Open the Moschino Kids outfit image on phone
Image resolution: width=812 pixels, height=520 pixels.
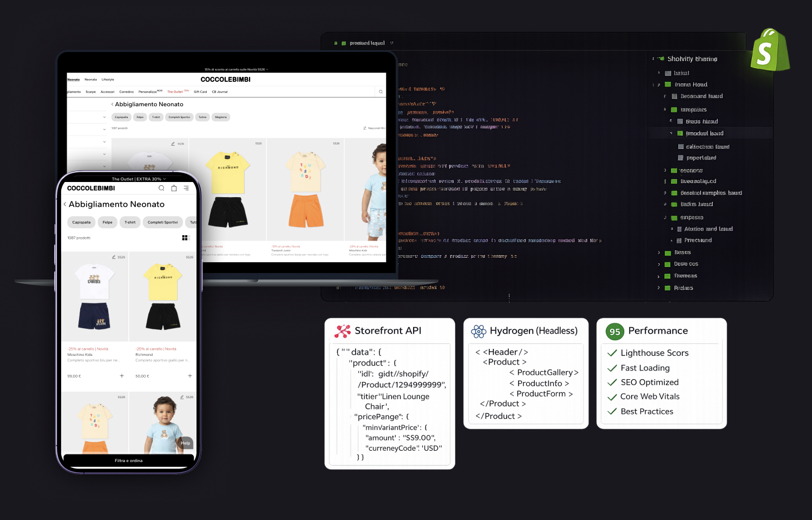pyautogui.click(x=95, y=296)
